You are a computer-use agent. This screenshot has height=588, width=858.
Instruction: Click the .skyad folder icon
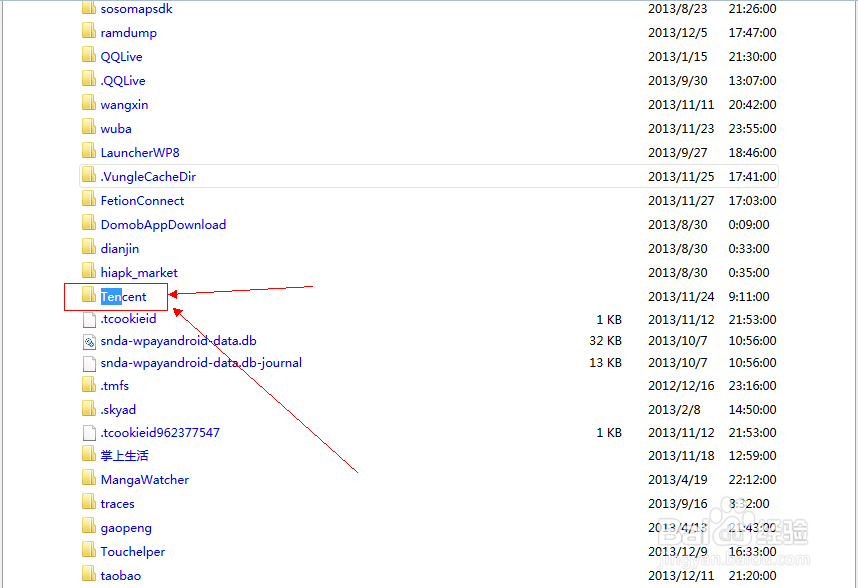click(x=89, y=407)
